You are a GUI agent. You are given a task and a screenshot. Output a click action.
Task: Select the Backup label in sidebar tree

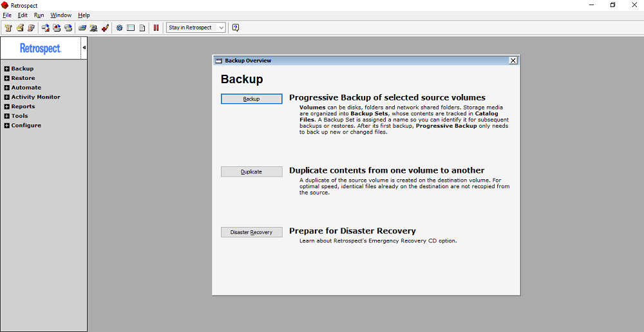click(x=22, y=68)
